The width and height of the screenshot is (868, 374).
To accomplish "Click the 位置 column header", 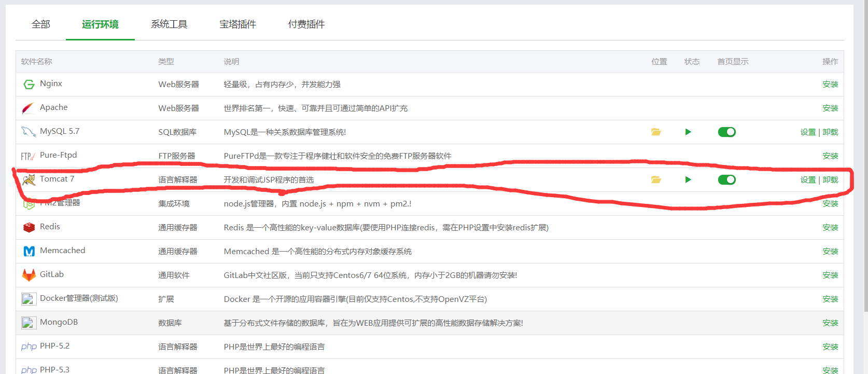I will click(659, 62).
